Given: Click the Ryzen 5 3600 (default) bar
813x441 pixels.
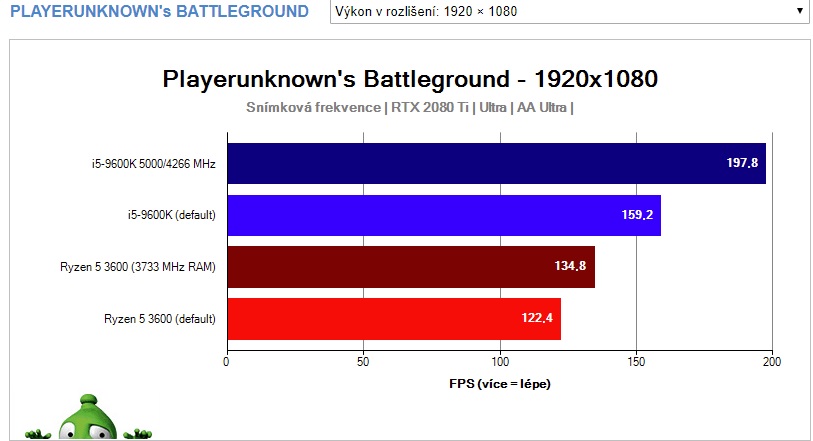Looking at the screenshot, I should (x=394, y=319).
